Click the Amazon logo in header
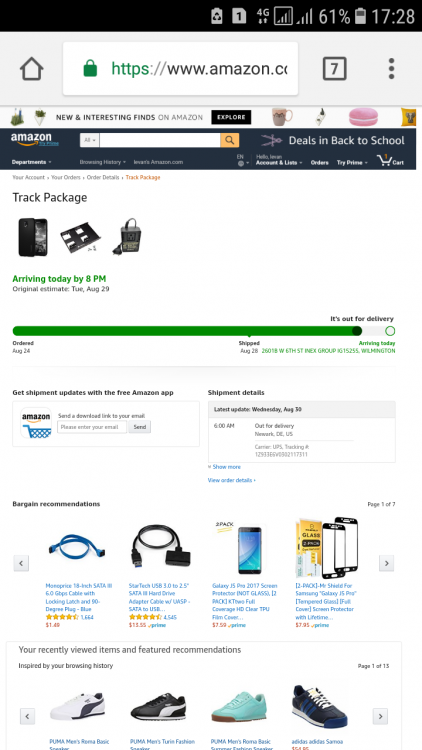 tap(34, 140)
